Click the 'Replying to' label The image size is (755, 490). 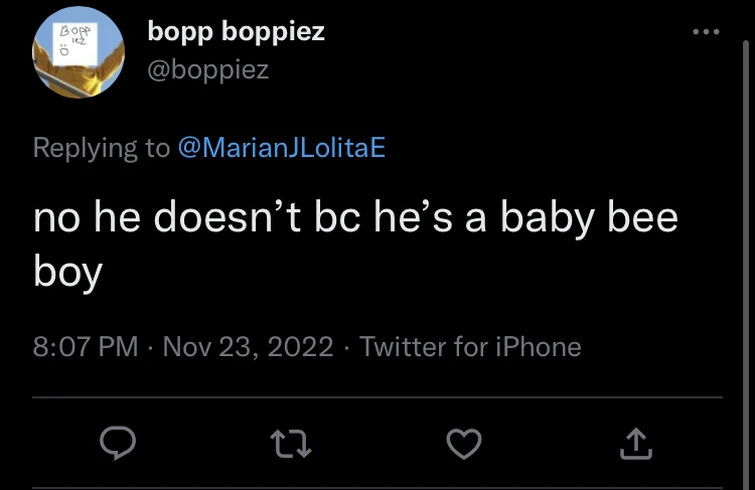(x=101, y=148)
